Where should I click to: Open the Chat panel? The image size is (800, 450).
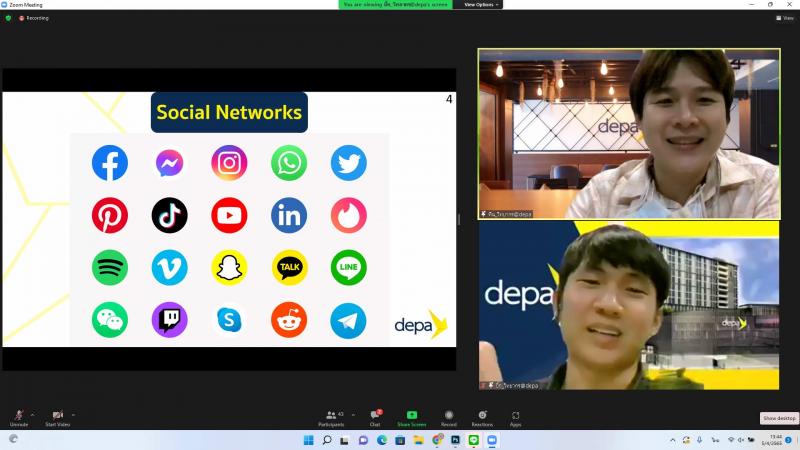pos(375,418)
